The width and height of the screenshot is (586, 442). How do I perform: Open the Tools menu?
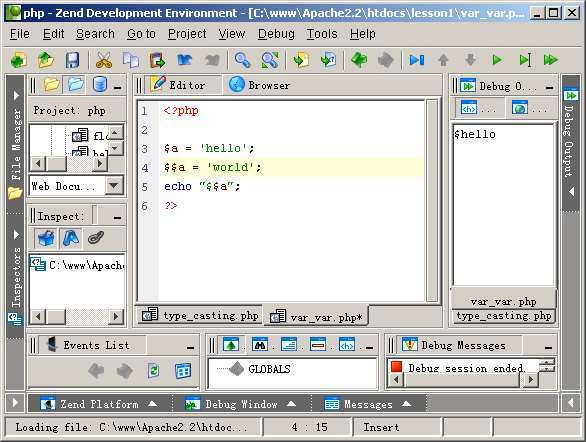tap(322, 34)
